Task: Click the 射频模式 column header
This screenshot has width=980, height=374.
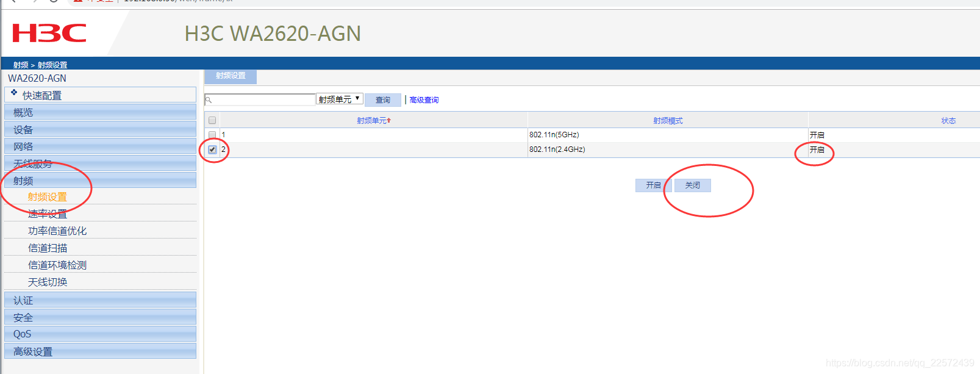Action: [x=668, y=121]
